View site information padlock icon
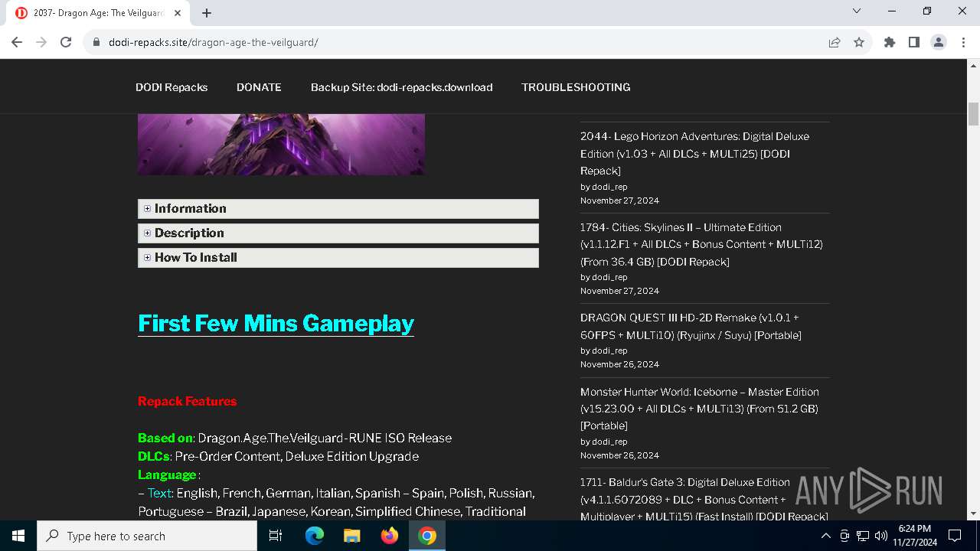The image size is (980, 551). click(x=96, y=42)
